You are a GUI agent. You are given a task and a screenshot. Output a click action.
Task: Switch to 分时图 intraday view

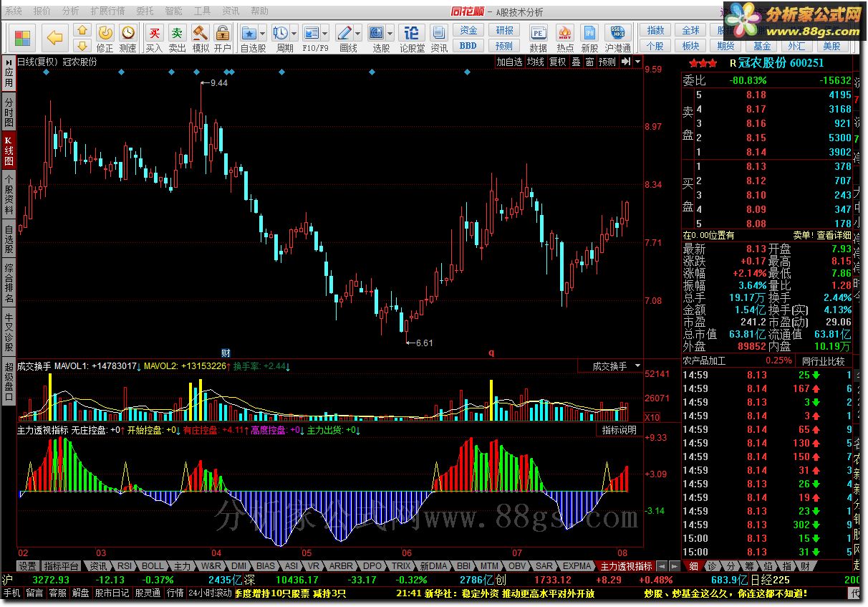click(9, 112)
